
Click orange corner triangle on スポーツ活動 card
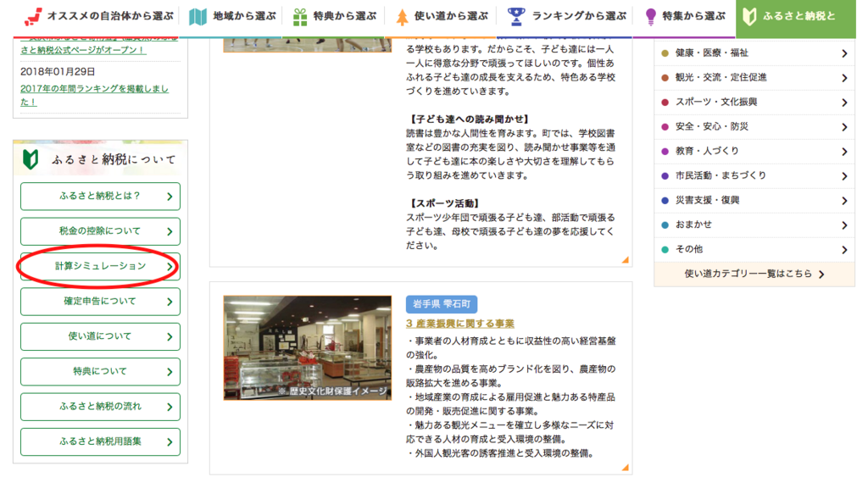pyautogui.click(x=626, y=259)
